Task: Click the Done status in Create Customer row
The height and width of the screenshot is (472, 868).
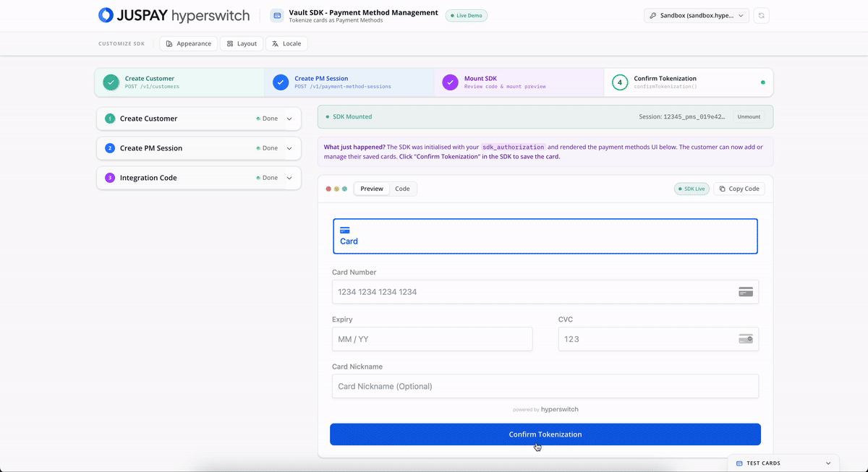Action: (267, 119)
